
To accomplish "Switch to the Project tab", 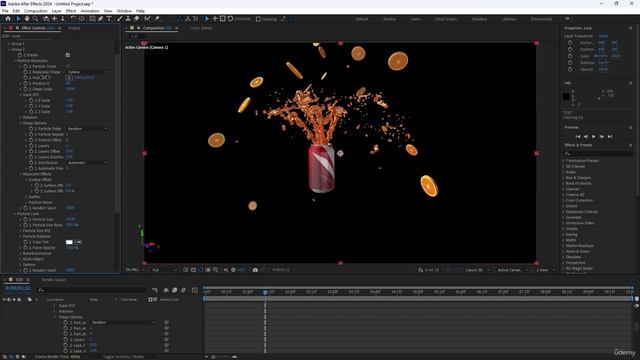I will (x=74, y=28).
